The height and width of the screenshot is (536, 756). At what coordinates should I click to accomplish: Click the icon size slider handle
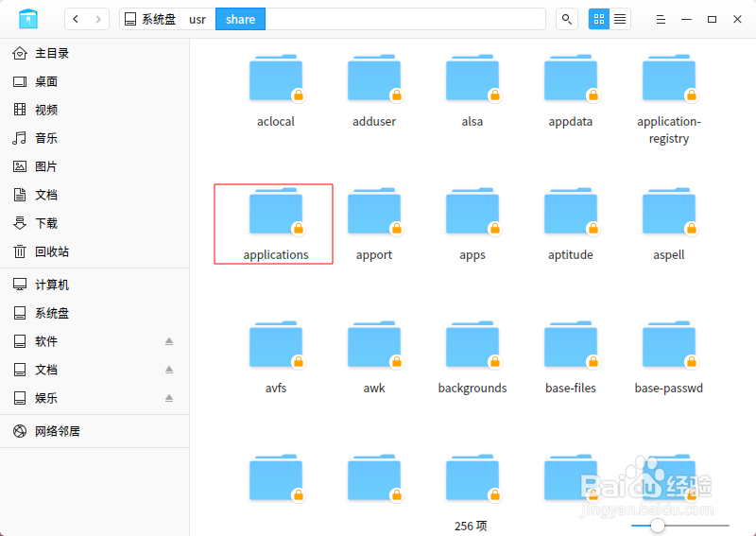657,526
